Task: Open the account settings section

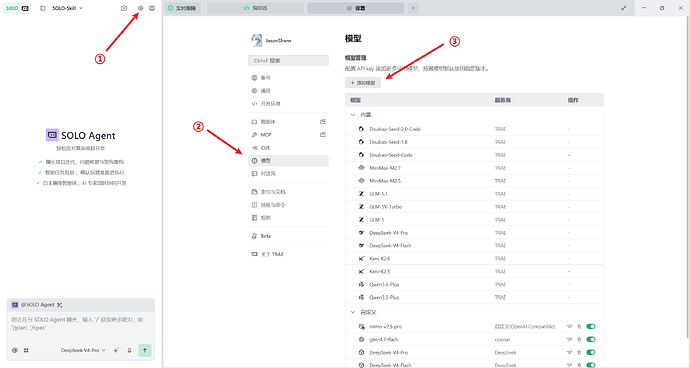Action: pyautogui.click(x=288, y=78)
